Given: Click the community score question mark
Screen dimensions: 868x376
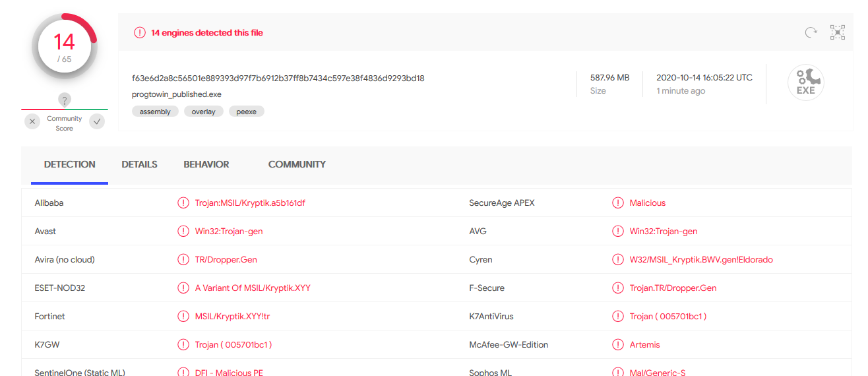Looking at the screenshot, I should pyautogui.click(x=64, y=100).
